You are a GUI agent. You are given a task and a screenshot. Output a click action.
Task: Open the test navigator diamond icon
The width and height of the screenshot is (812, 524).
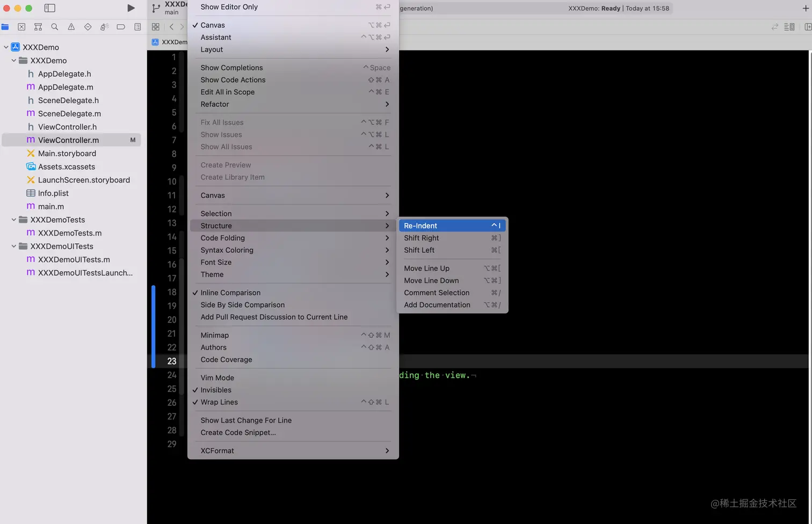point(88,27)
